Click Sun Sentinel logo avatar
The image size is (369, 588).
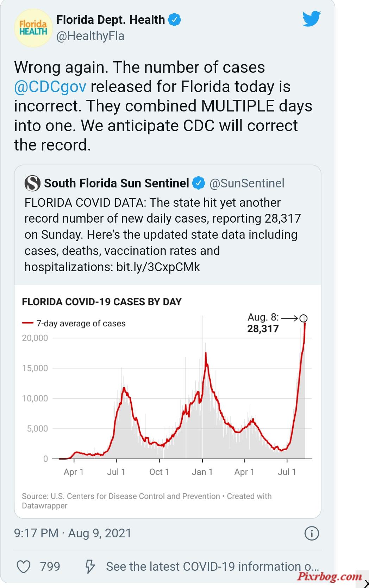click(32, 183)
